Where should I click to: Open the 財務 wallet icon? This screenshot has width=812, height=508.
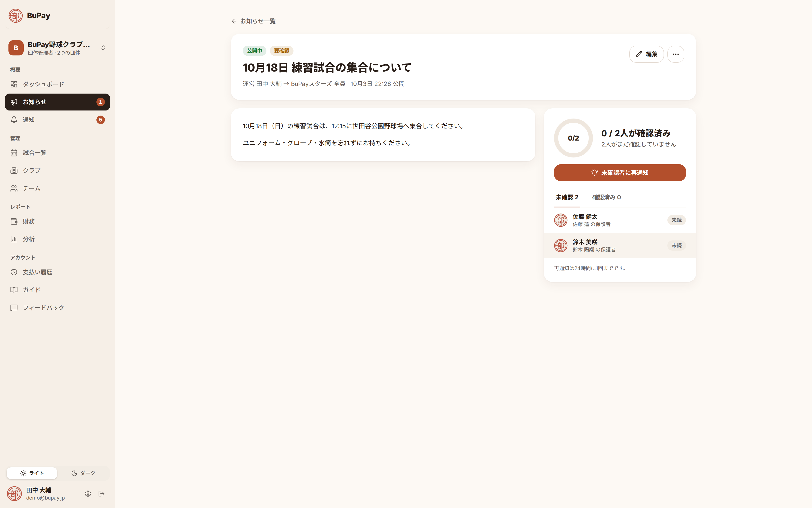click(x=14, y=221)
